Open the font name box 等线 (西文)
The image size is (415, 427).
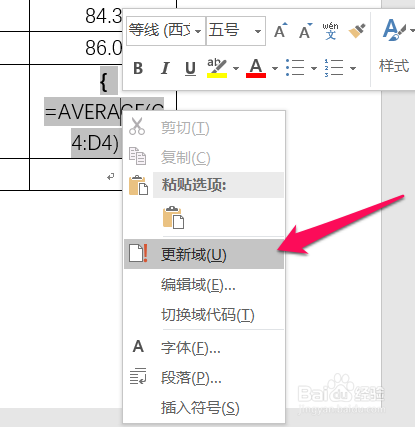pyautogui.click(x=166, y=31)
